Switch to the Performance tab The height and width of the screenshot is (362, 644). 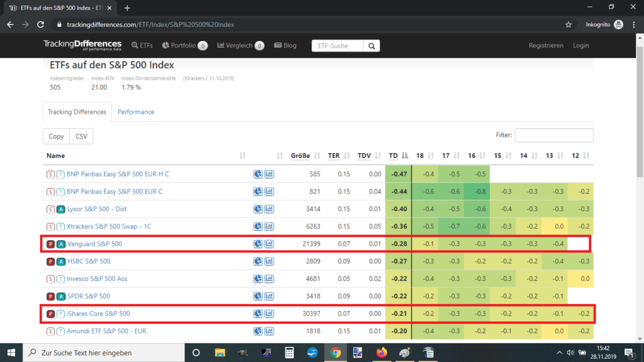pyautogui.click(x=136, y=112)
